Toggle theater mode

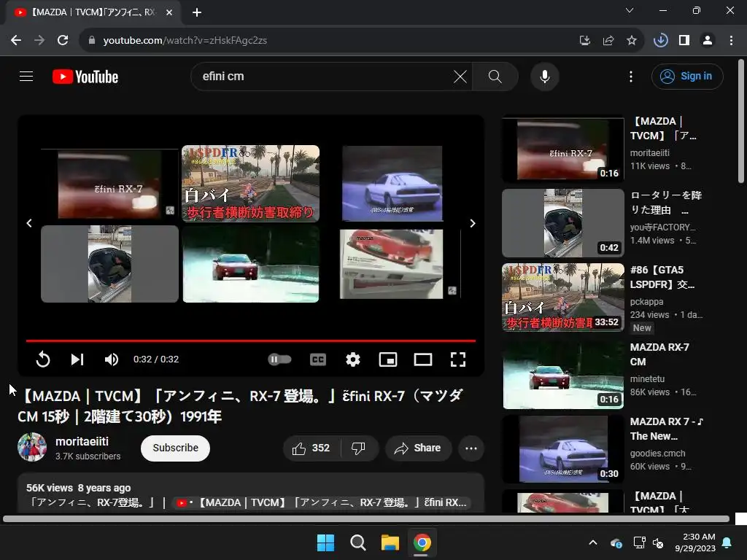tap(423, 359)
